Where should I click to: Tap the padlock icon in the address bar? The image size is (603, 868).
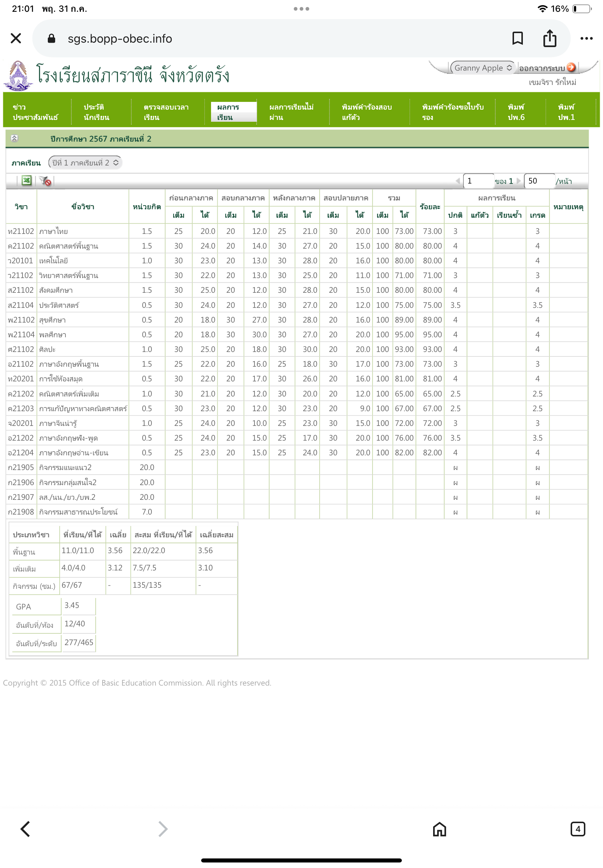[52, 38]
